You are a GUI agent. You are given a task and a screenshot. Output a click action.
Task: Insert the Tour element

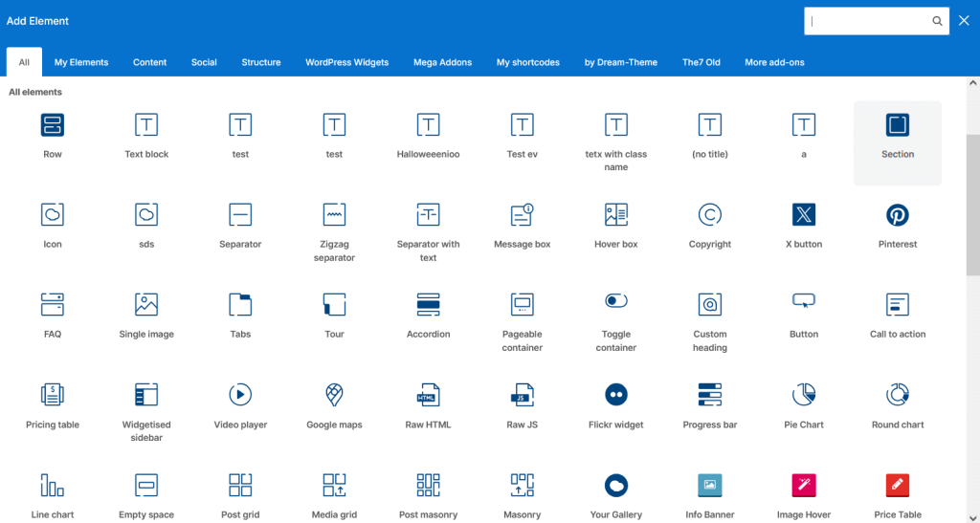(334, 316)
